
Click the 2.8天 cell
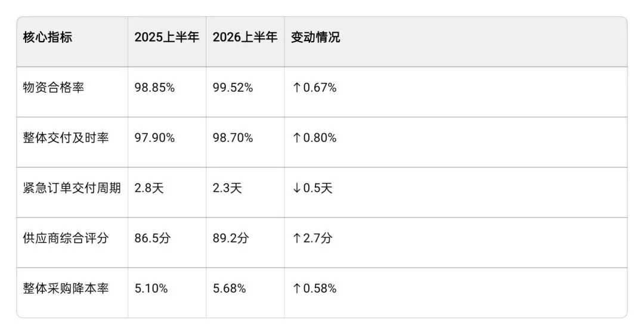(x=149, y=188)
